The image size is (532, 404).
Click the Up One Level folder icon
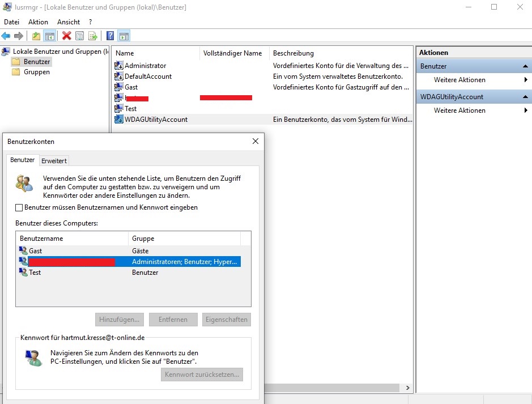coord(36,36)
